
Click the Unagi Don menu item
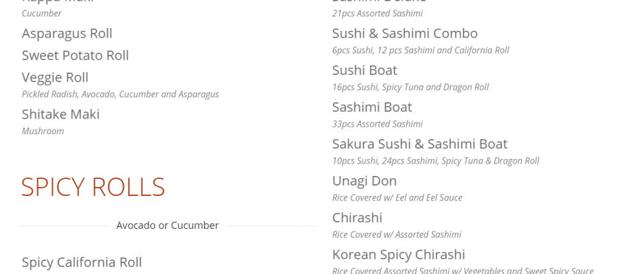tap(364, 182)
